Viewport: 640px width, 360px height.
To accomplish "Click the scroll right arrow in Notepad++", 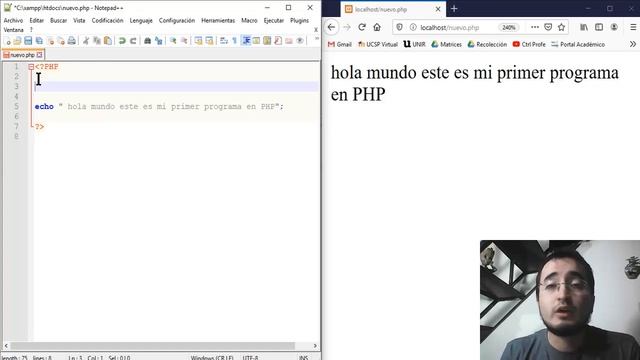I will [x=315, y=346].
